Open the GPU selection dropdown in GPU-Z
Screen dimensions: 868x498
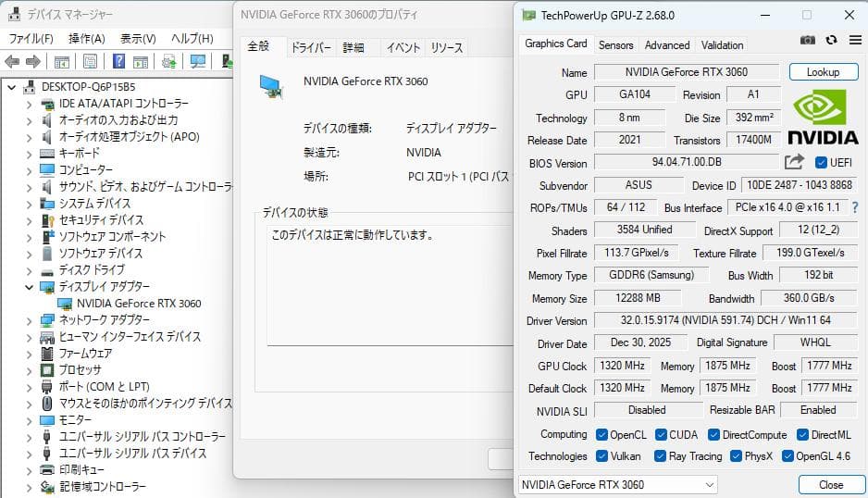point(618,485)
